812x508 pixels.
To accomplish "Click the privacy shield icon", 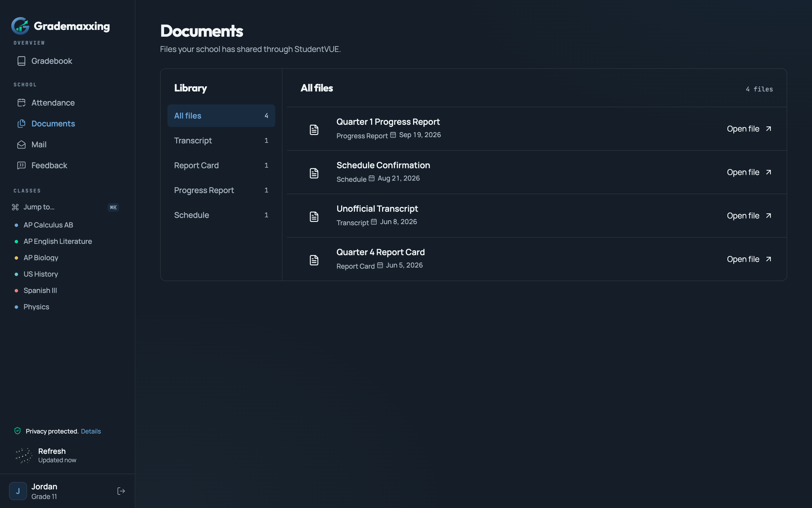I will tap(17, 431).
